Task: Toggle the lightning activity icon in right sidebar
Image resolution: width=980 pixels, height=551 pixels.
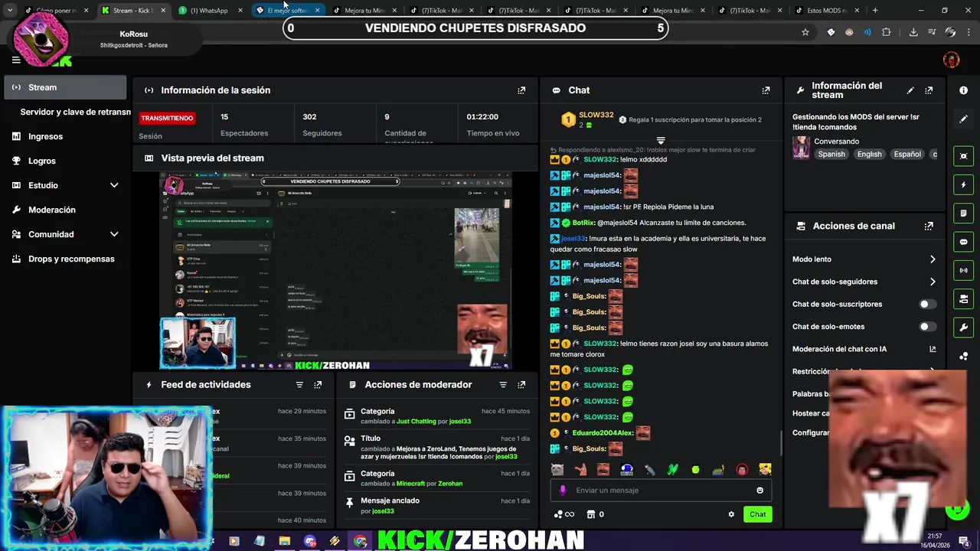Action: click(x=963, y=184)
